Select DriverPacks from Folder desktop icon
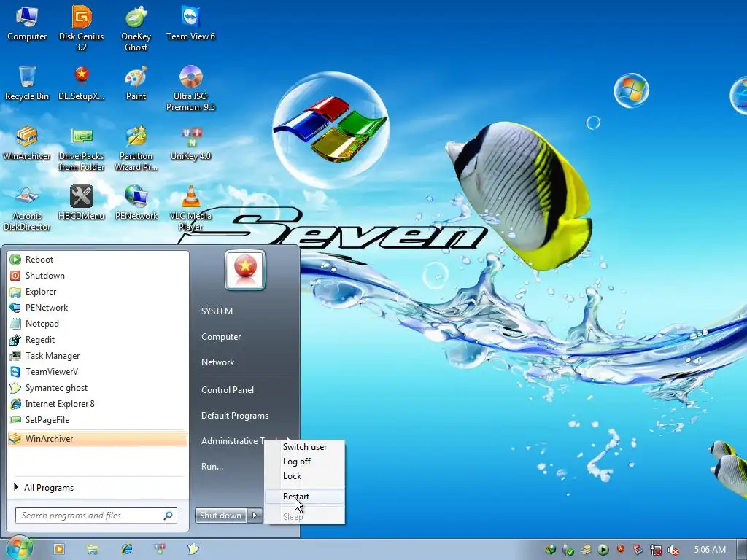Viewport: 747px width, 560px height. pyautogui.click(x=82, y=149)
